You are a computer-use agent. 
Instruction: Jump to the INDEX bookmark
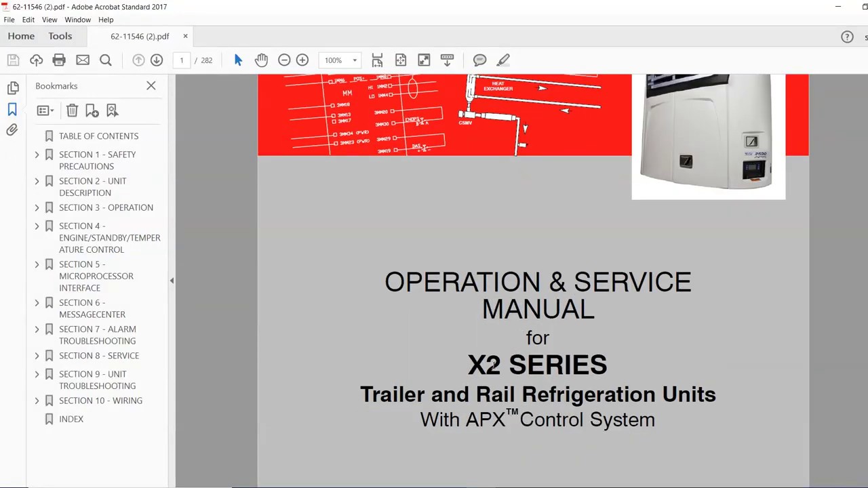click(71, 419)
